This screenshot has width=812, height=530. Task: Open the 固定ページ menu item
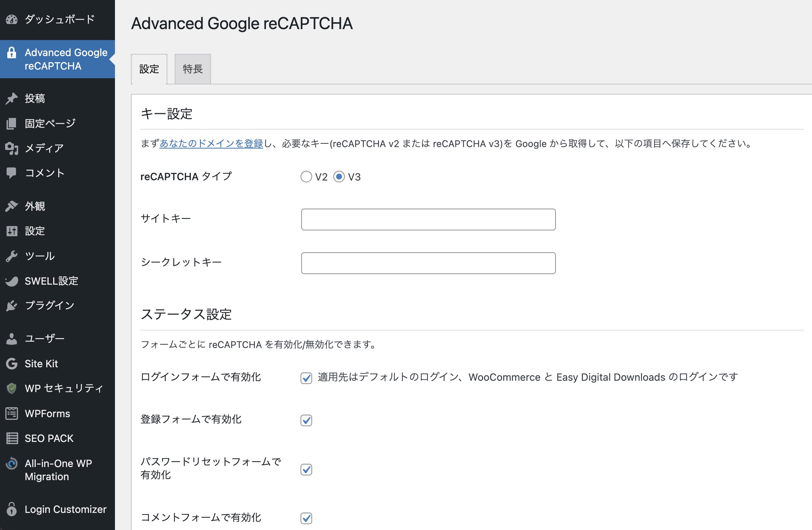pyautogui.click(x=57, y=123)
